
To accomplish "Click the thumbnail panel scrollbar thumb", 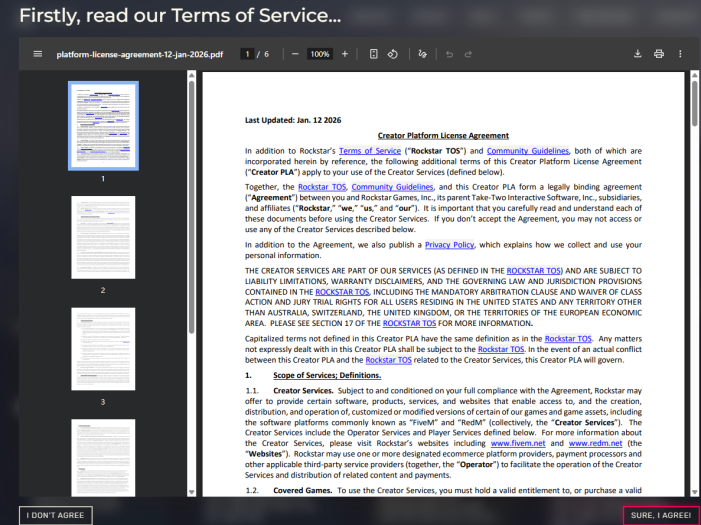I will pos(191,207).
